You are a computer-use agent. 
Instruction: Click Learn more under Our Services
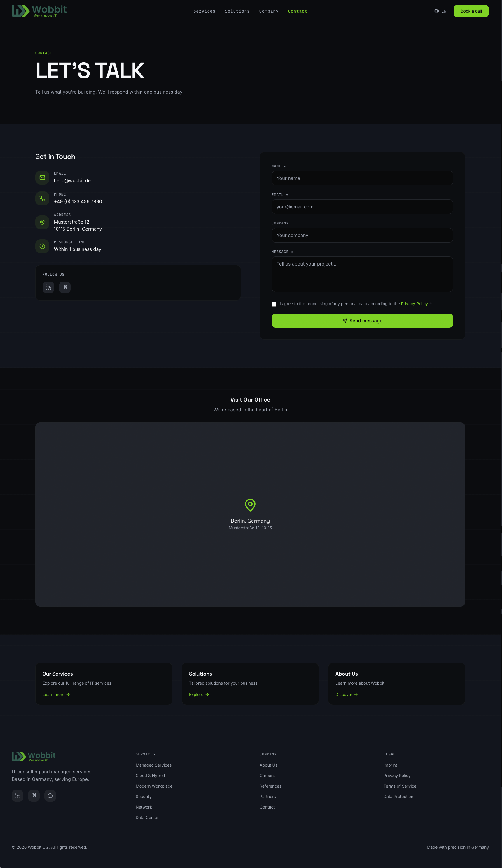point(56,694)
